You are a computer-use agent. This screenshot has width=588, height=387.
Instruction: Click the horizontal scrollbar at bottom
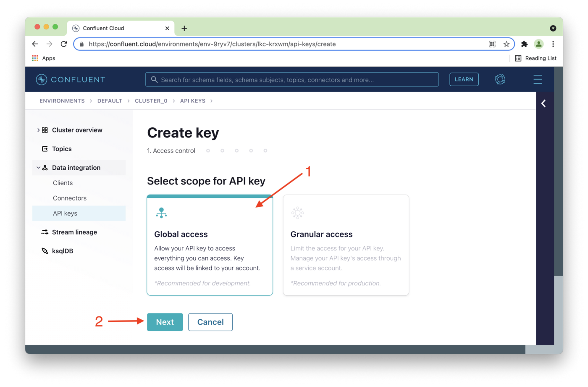point(275,349)
